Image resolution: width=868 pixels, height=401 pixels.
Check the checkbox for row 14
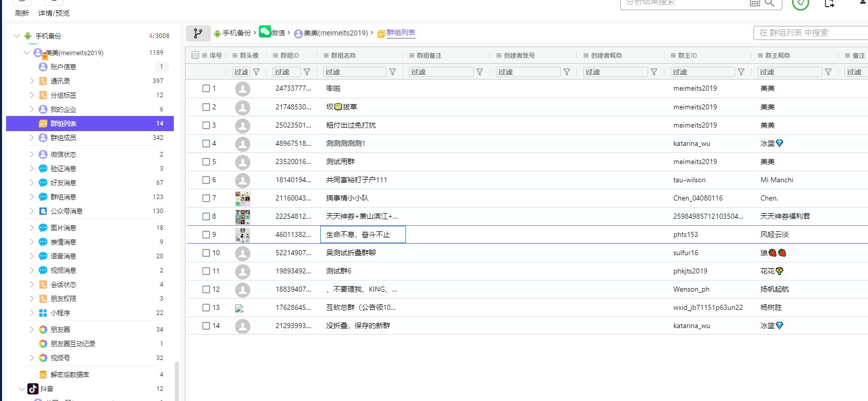coord(206,326)
